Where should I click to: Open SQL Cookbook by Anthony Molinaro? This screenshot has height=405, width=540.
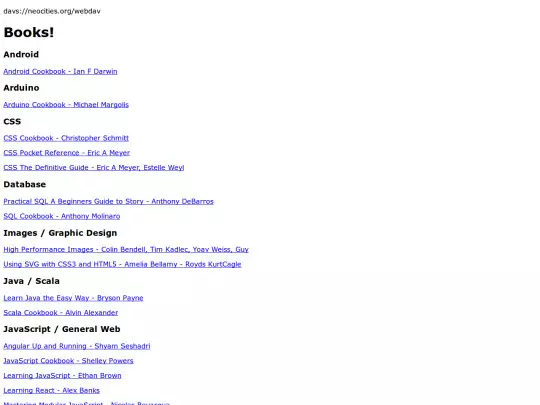pos(62,216)
